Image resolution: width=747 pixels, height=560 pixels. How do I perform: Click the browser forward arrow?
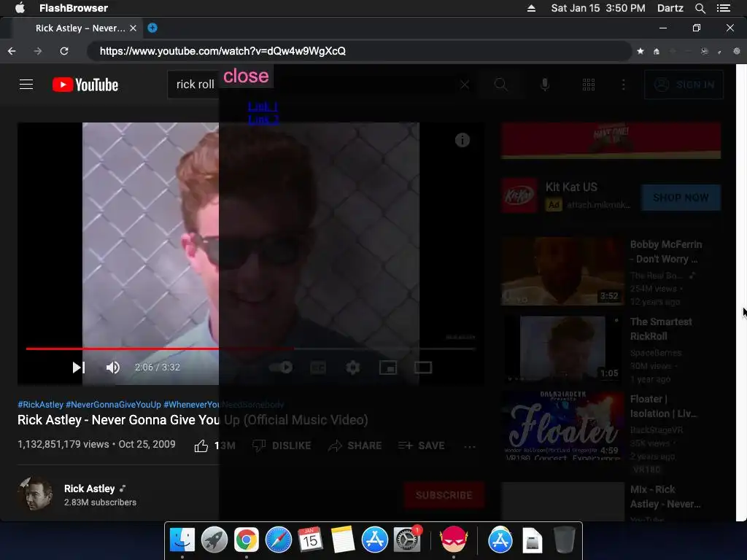(38, 51)
